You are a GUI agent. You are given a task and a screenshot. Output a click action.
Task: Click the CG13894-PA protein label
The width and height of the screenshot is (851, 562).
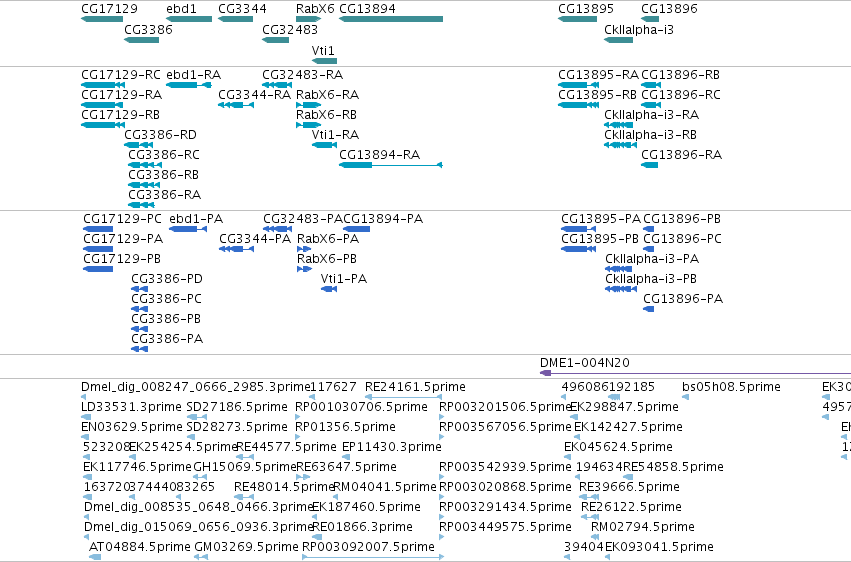click(x=383, y=219)
